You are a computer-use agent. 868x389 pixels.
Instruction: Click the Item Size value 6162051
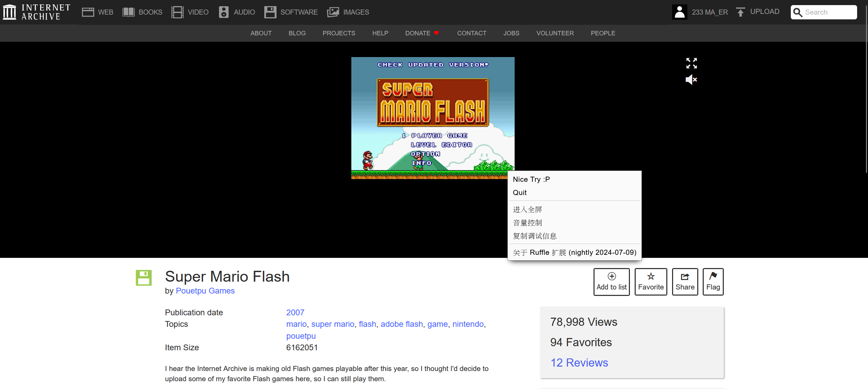click(302, 348)
